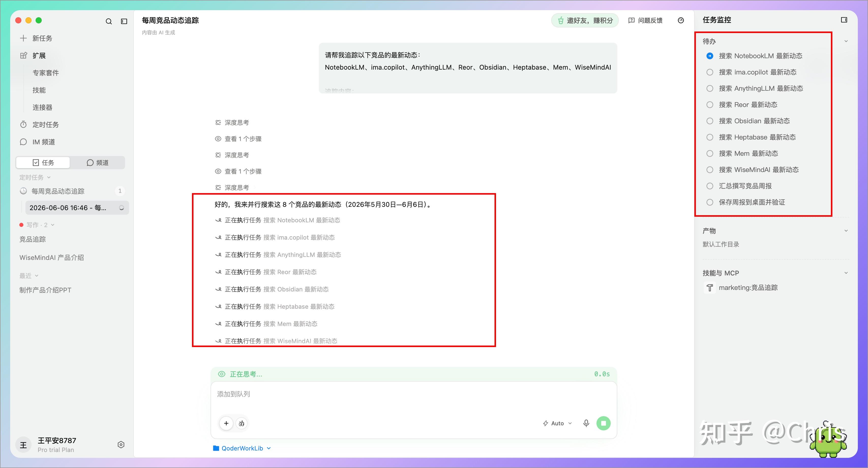Viewport: 868px width, 468px height.
Task: Click the microphone voice input icon
Action: pos(586,423)
